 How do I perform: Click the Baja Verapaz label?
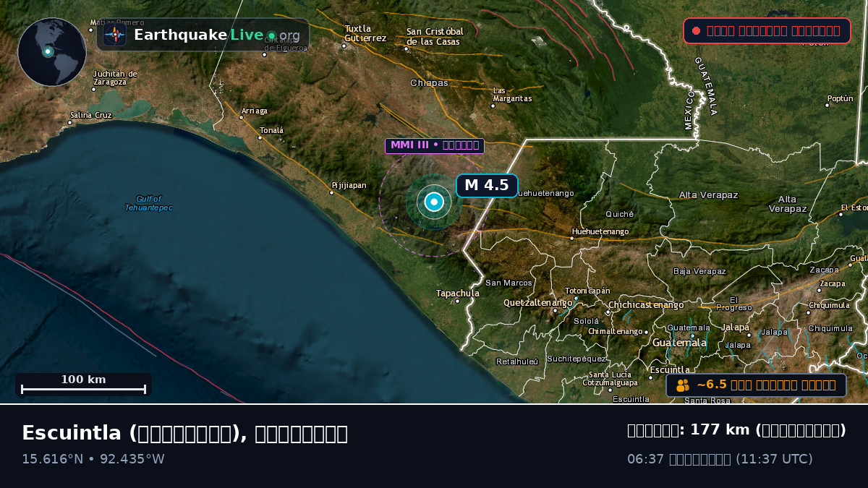(x=699, y=271)
